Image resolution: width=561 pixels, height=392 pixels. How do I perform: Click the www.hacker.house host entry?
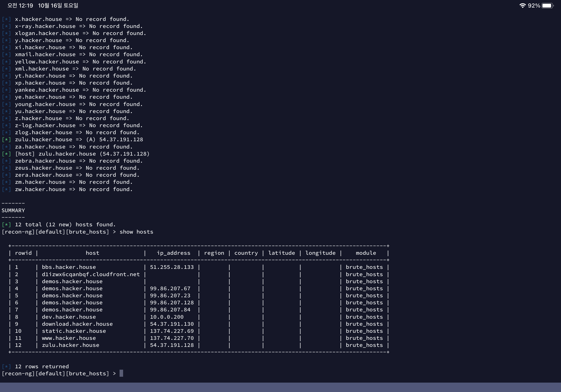[x=69, y=338]
